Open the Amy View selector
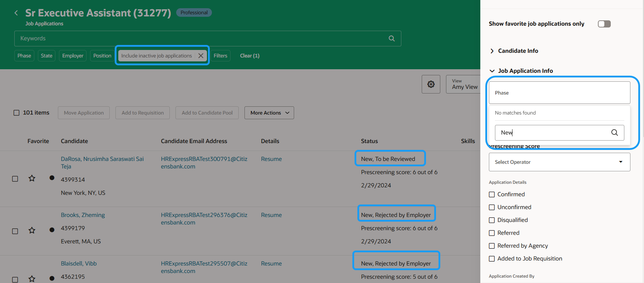This screenshot has width=644, height=283. coord(464,84)
